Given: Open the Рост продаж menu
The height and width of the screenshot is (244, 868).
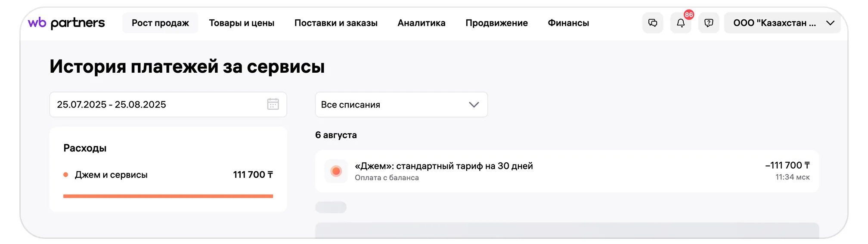Looking at the screenshot, I should click(x=160, y=23).
